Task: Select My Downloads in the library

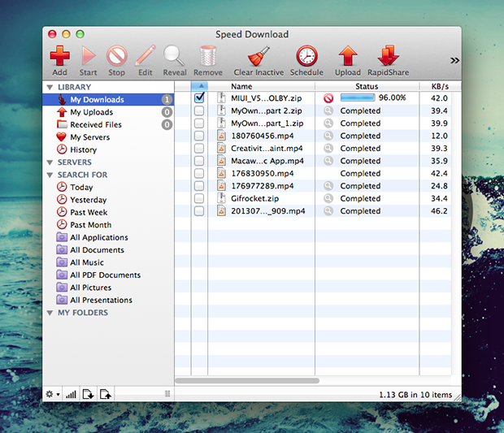Action: pyautogui.click(x=108, y=100)
